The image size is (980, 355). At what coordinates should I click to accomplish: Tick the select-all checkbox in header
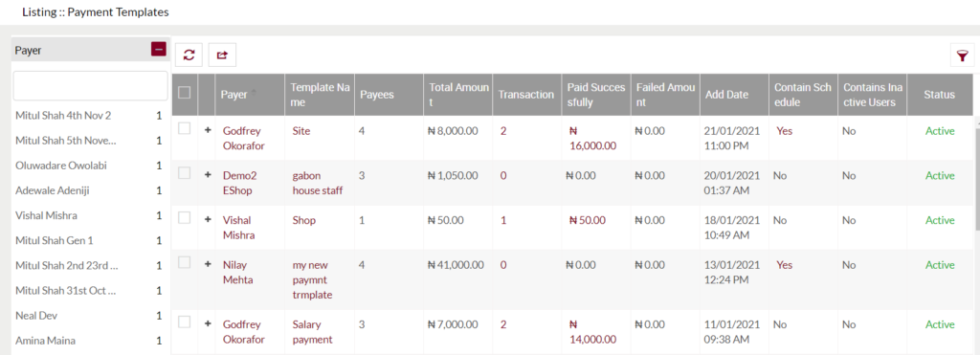point(185,93)
